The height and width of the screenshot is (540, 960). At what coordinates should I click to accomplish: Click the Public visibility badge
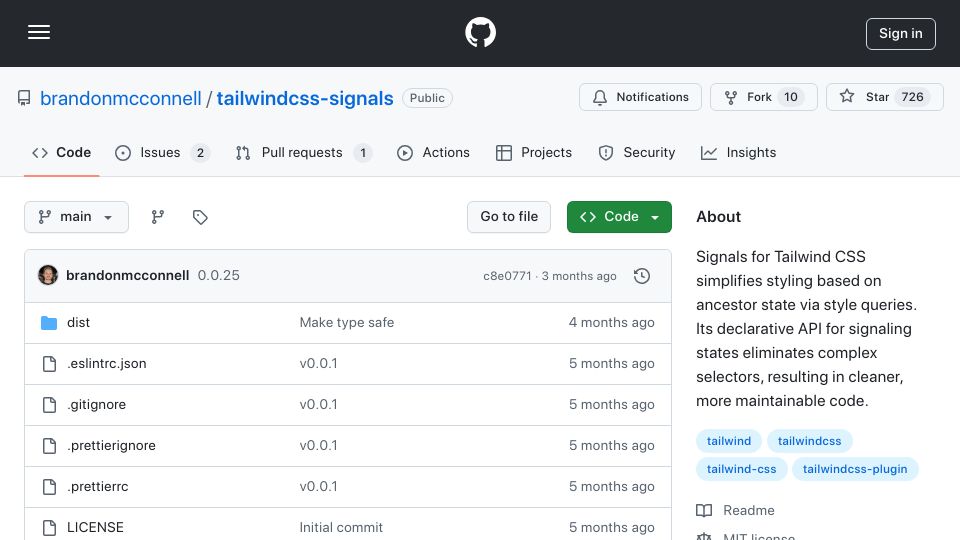tap(427, 98)
